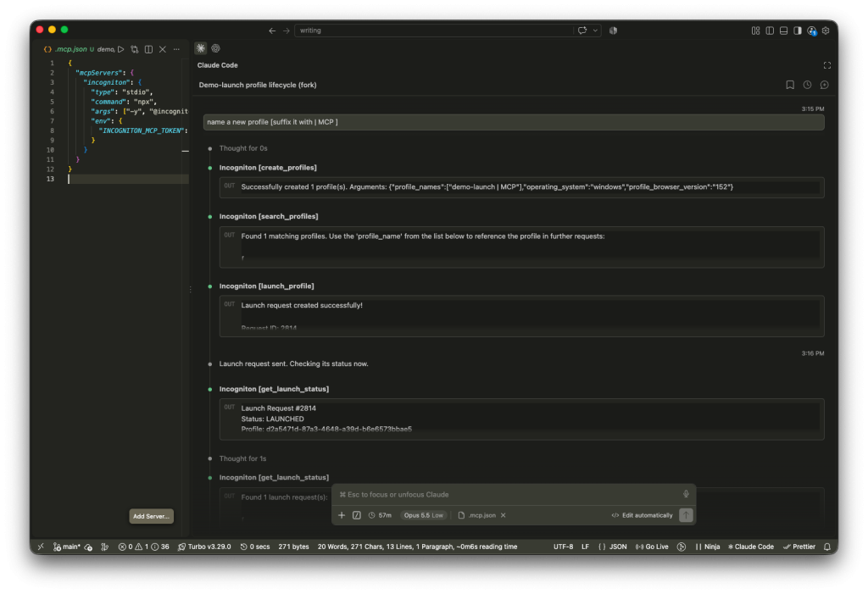Open the Opus 5.5 Low model selector

pyautogui.click(x=424, y=515)
